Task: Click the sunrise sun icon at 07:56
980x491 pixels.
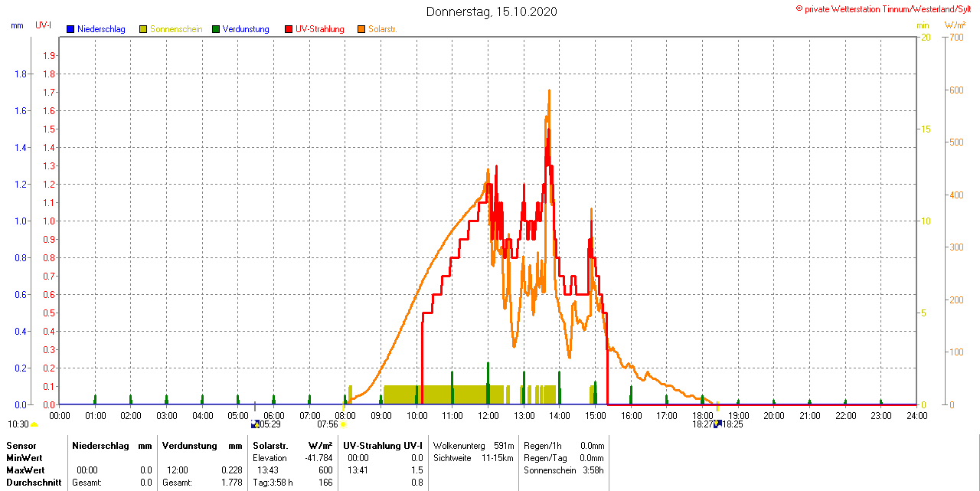Action: (x=343, y=424)
